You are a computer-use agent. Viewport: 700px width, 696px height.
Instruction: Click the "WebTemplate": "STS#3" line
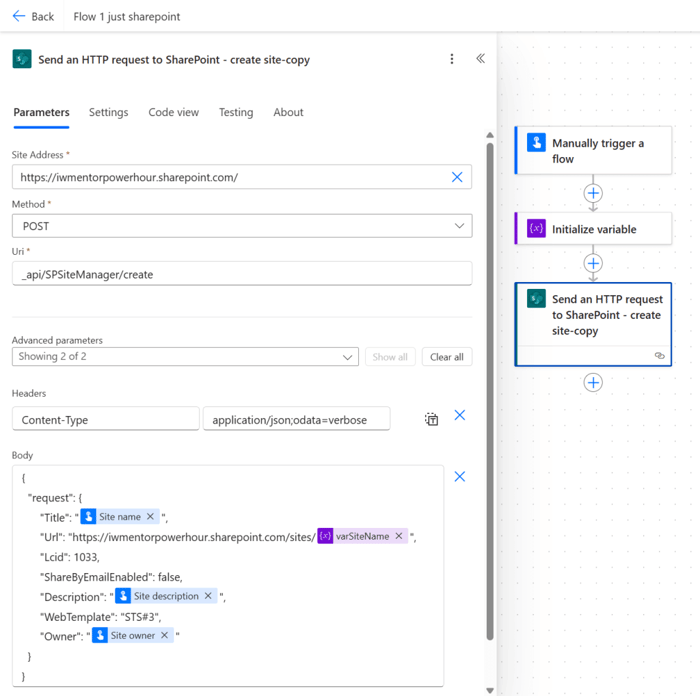point(100,617)
